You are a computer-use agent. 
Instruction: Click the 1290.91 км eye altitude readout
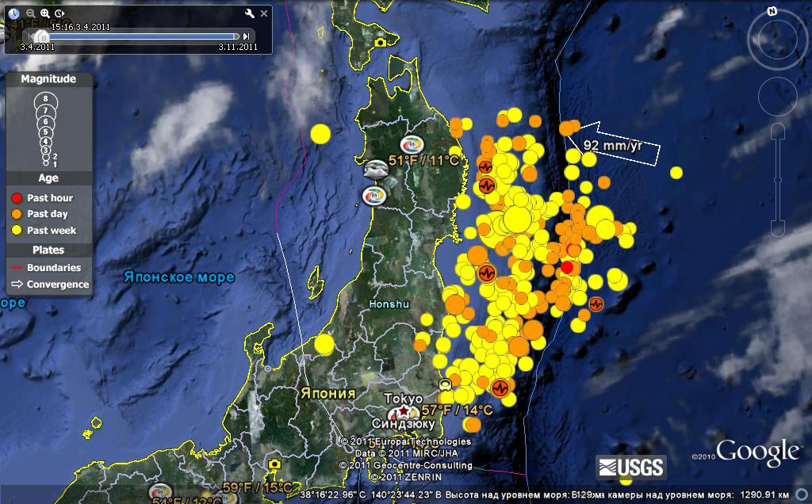coord(764,495)
